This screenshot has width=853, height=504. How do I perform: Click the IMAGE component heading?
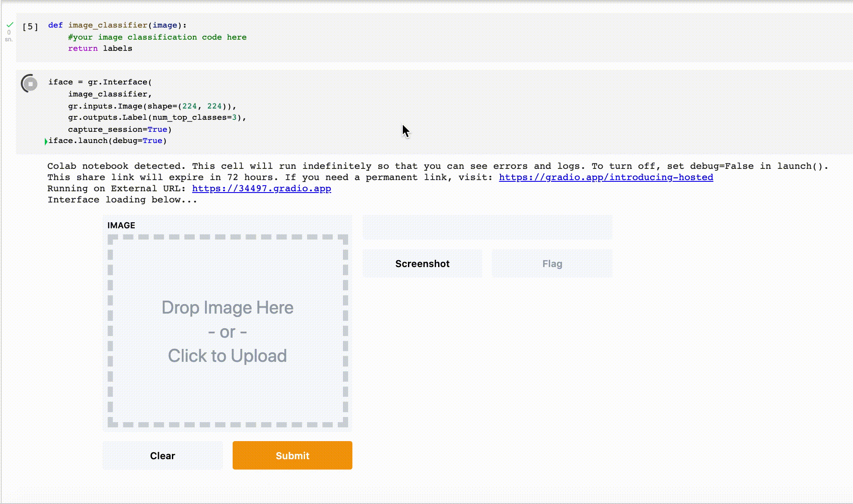pyautogui.click(x=121, y=225)
